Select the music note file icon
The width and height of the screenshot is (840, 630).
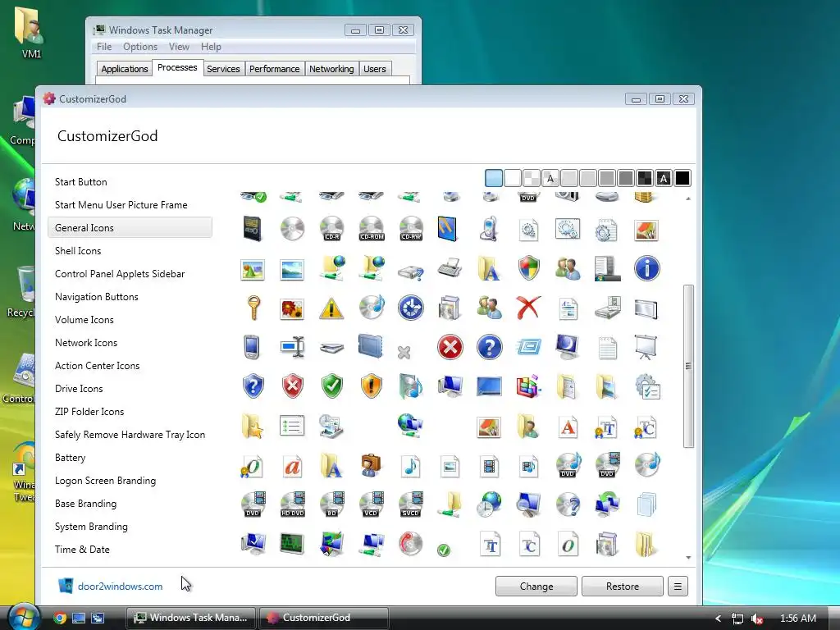(411, 466)
